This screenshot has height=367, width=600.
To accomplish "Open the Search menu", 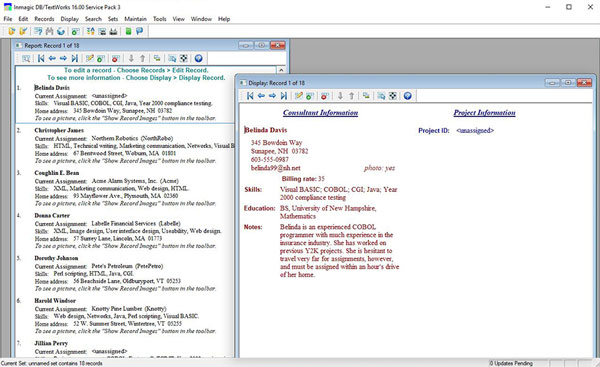I will pos(93,19).
